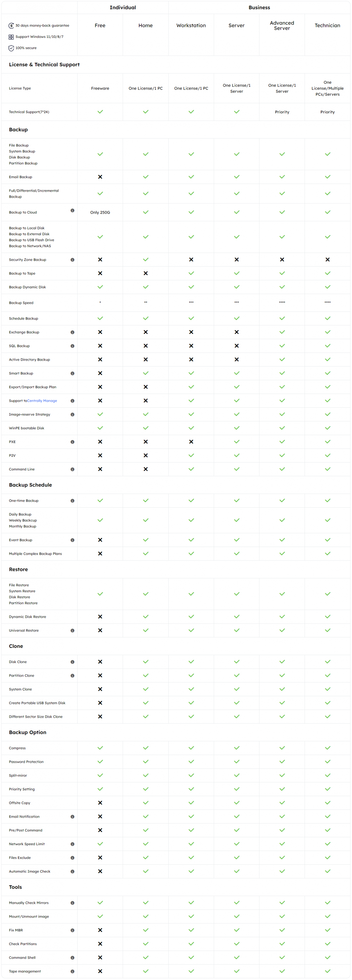Click the Only 250G cell text
This screenshot has width=352, height=980.
[100, 212]
